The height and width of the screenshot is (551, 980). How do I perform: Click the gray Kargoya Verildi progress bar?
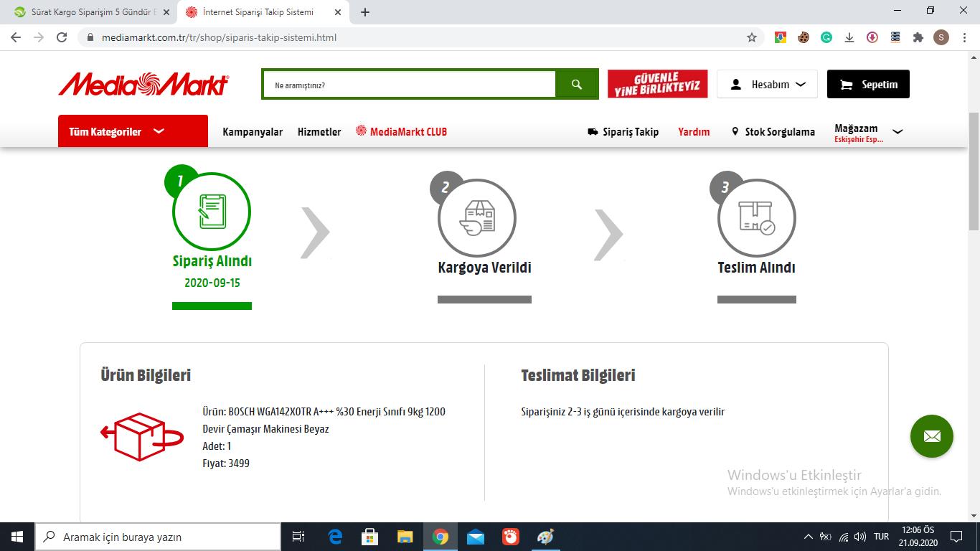484,299
